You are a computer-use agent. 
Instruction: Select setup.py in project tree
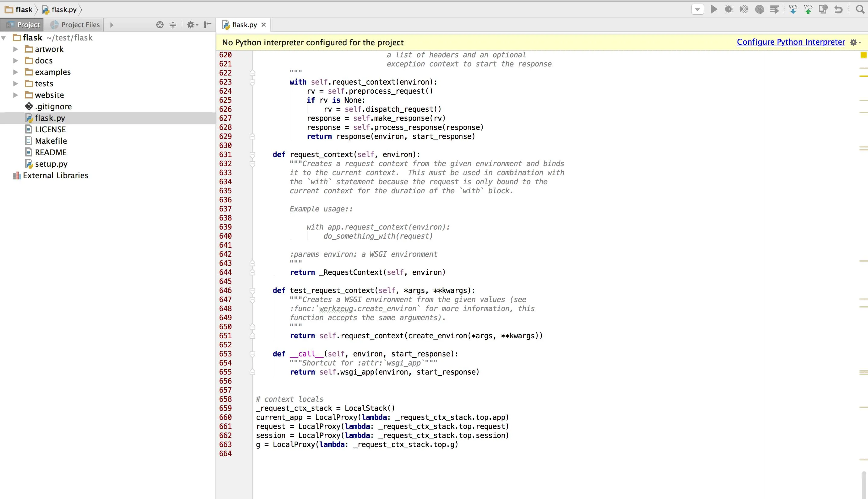(51, 164)
